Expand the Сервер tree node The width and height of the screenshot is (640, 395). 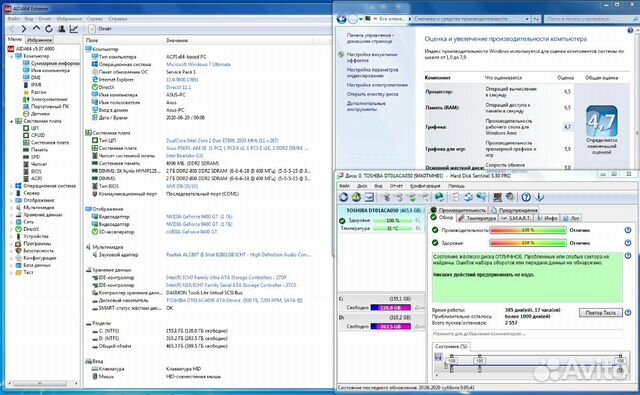click(11, 193)
